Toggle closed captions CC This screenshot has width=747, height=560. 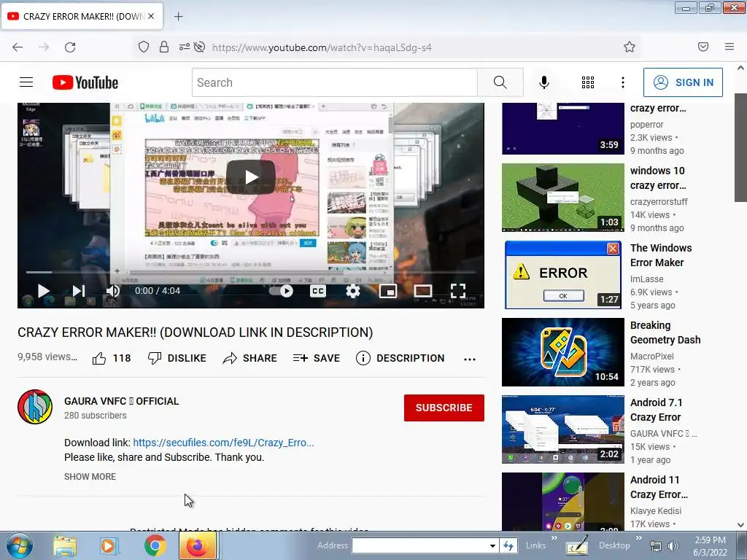pyautogui.click(x=318, y=290)
